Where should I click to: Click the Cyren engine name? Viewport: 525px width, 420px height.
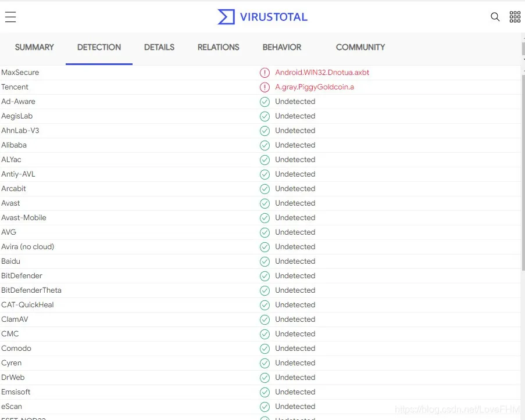click(12, 362)
